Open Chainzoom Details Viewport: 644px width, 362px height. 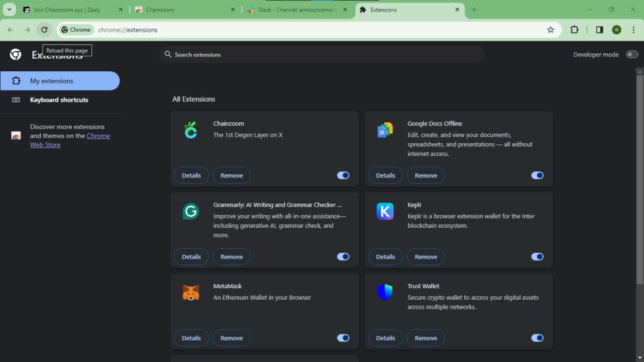coord(191,175)
